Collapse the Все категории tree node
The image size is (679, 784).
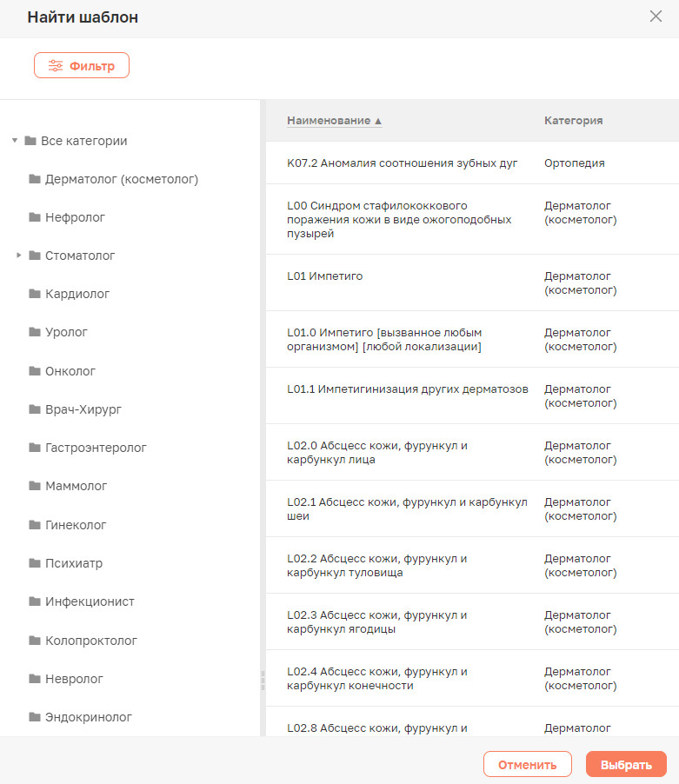pyautogui.click(x=15, y=141)
